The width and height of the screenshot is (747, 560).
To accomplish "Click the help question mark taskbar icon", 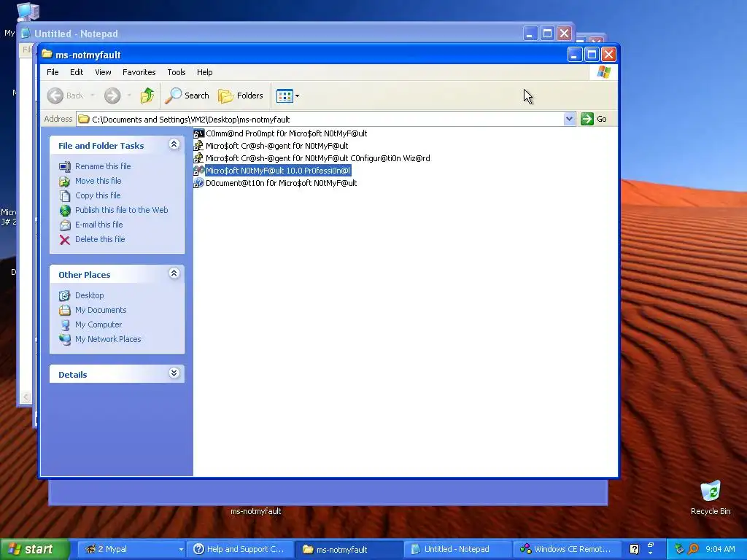I will pyautogui.click(x=634, y=549).
